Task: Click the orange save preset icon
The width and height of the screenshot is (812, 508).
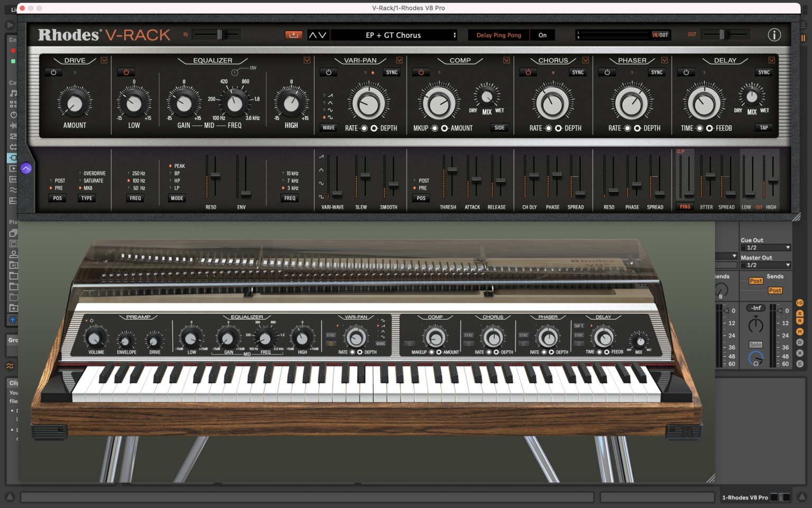Action: 293,35
